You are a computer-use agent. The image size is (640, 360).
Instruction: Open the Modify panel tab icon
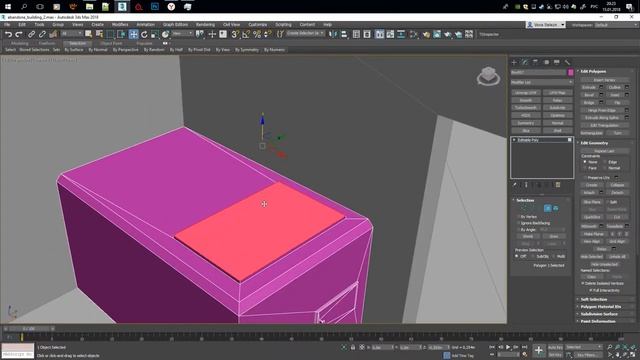[525, 62]
